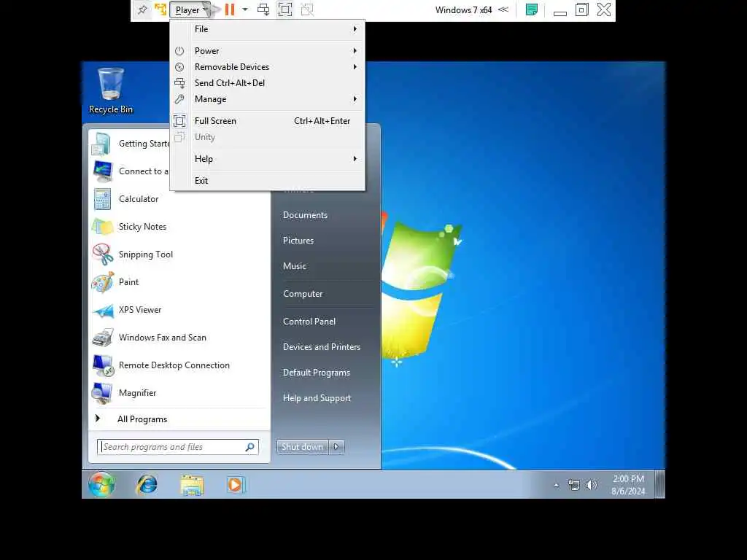Image resolution: width=747 pixels, height=560 pixels.
Task: Open Documents in the Start menu
Action: click(x=305, y=215)
